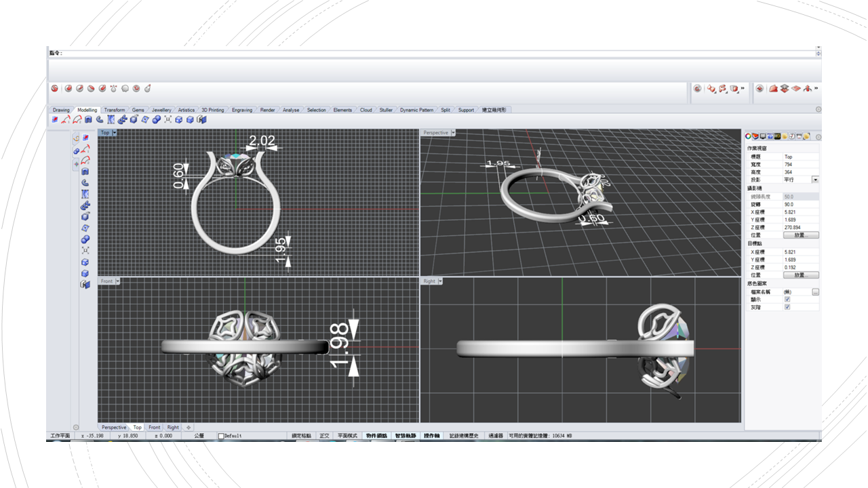868x488 pixels.
Task: Toggle 鎖定格點 grid snap in status bar
Action: point(302,436)
